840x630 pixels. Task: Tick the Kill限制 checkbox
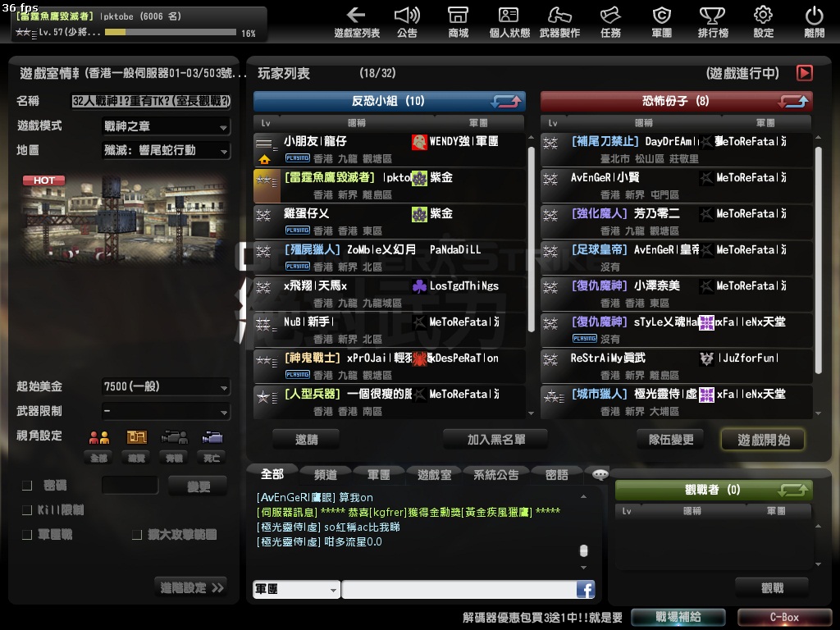pos(28,510)
